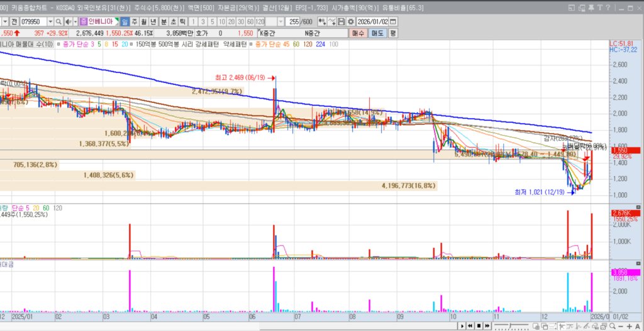The height and width of the screenshot is (331, 644).
Task: Click the bottom toolbar letter A icon
Action: [637, 326]
